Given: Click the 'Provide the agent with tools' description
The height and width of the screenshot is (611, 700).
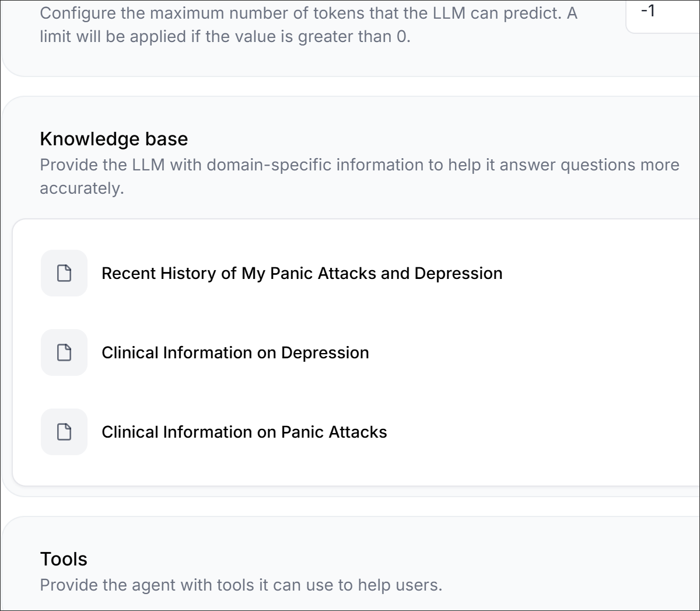Looking at the screenshot, I should pos(241,585).
